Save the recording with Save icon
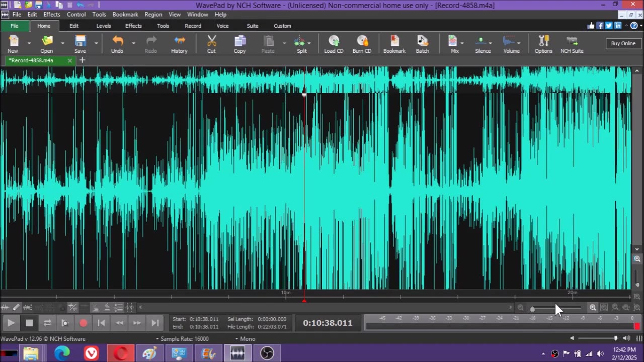The height and width of the screenshot is (362, 644). click(80, 44)
